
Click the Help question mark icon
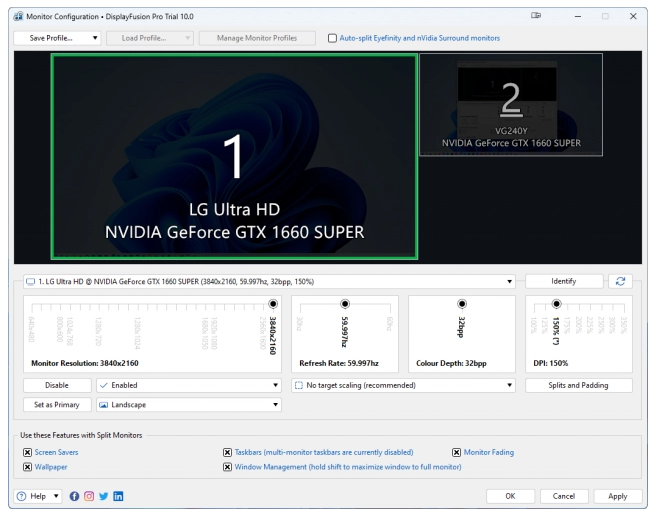(x=22, y=496)
